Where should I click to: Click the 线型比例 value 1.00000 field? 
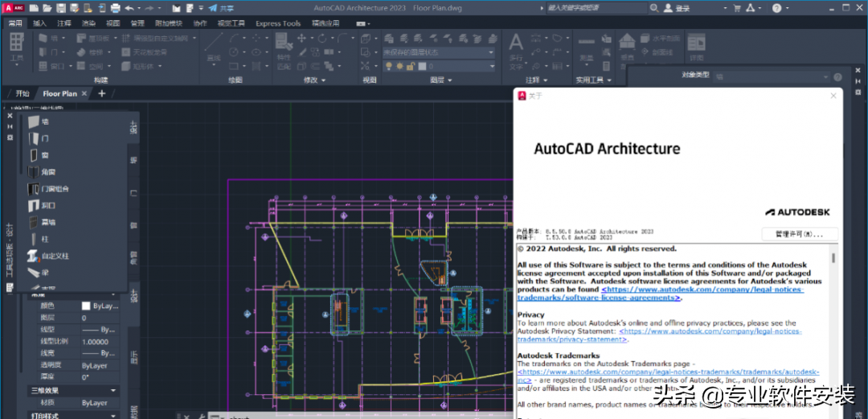[100, 342]
